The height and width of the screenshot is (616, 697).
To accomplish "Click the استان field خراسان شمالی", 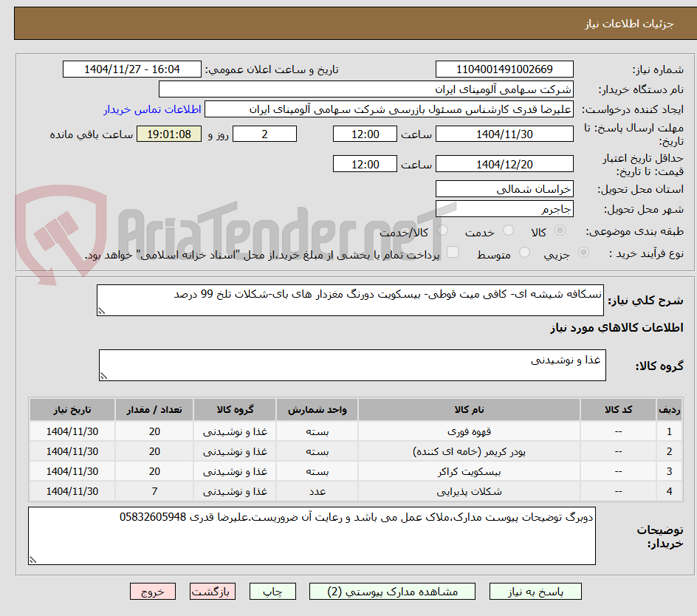I will (504, 189).
